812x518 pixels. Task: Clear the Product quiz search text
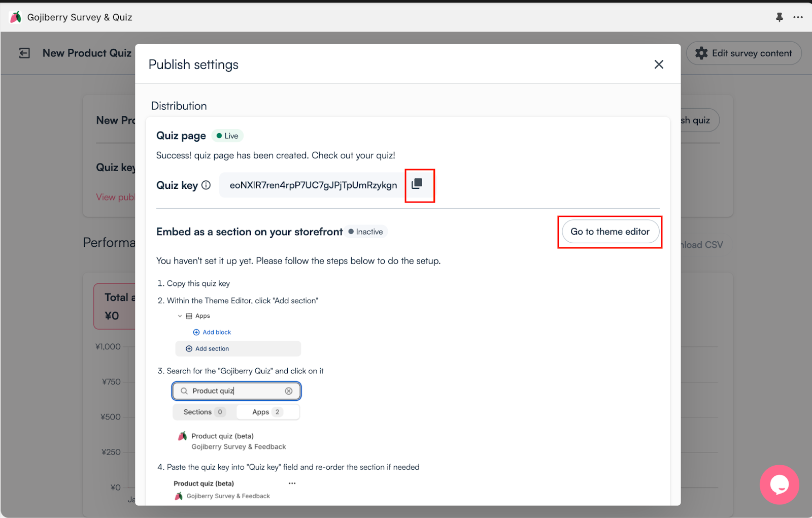pos(289,391)
